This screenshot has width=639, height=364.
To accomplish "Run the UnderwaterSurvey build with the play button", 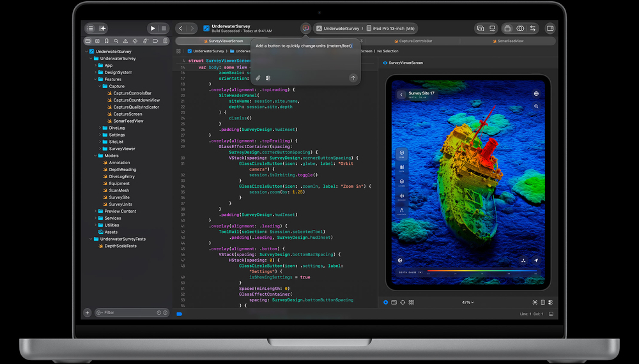I will 153,29.
